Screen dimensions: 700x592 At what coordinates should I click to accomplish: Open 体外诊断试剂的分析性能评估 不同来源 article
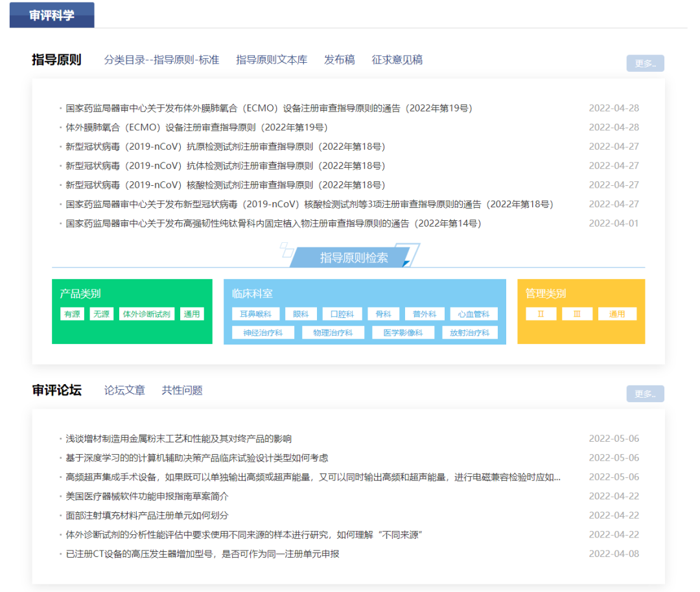[x=244, y=535]
